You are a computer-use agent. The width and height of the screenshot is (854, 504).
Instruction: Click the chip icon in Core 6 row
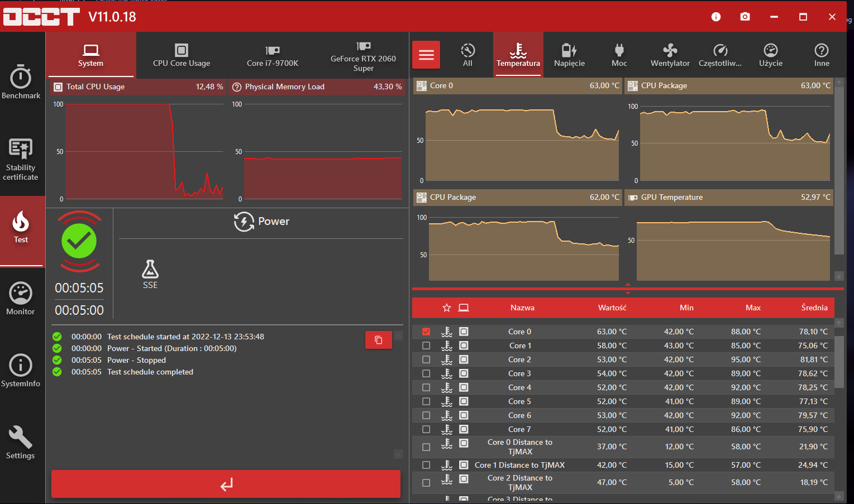(464, 415)
